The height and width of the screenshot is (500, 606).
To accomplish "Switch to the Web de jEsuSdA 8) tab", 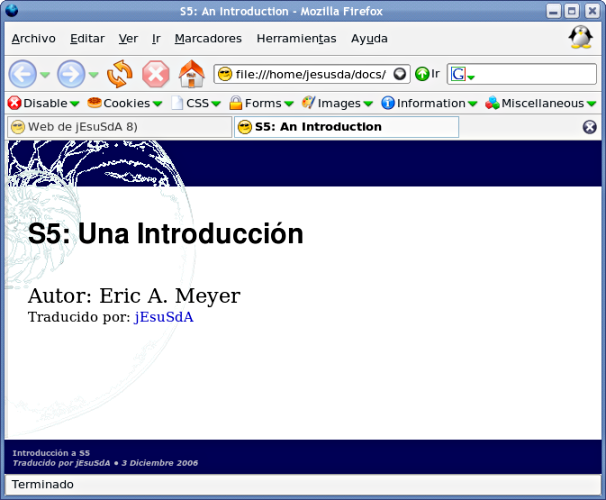I will [x=119, y=127].
